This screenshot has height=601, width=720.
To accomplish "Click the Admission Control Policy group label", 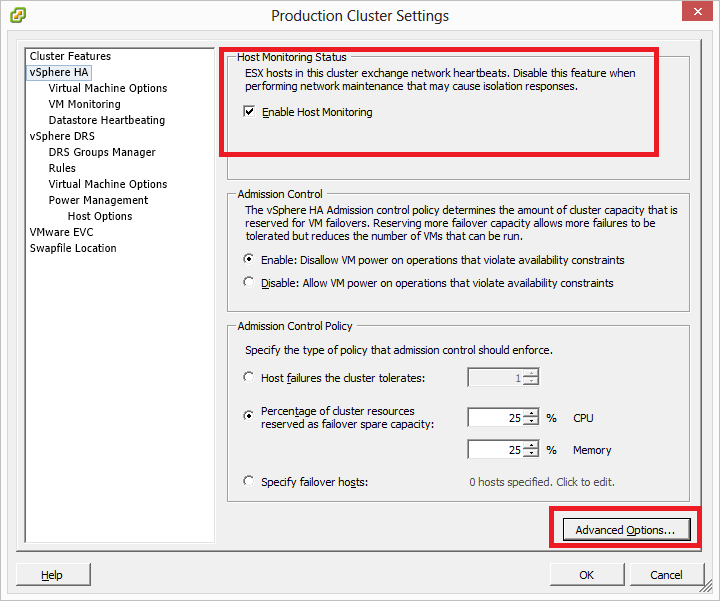I will (295, 326).
